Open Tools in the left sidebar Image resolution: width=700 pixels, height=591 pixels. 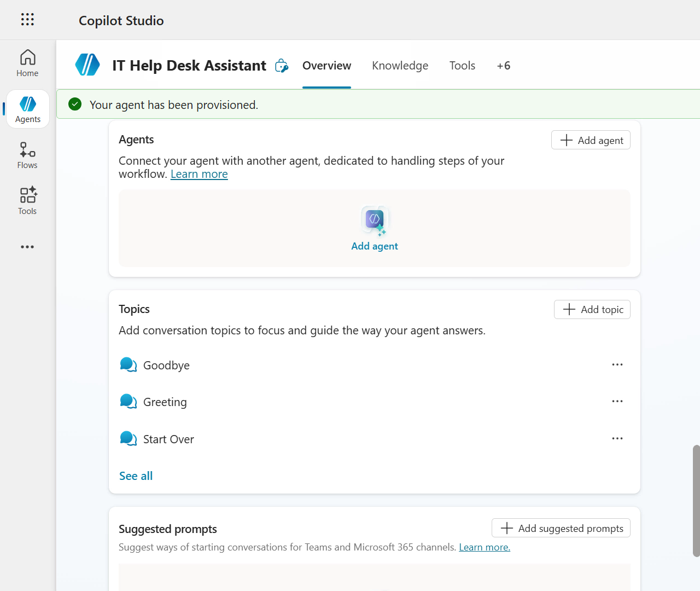click(27, 201)
